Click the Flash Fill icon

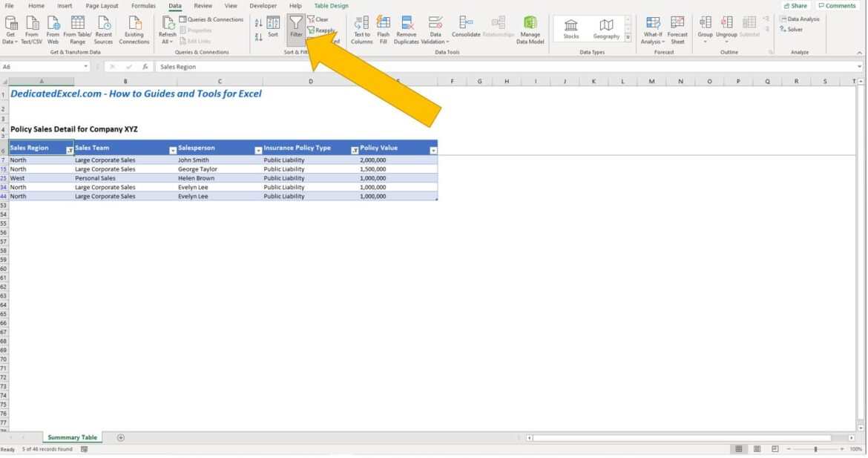384,30
